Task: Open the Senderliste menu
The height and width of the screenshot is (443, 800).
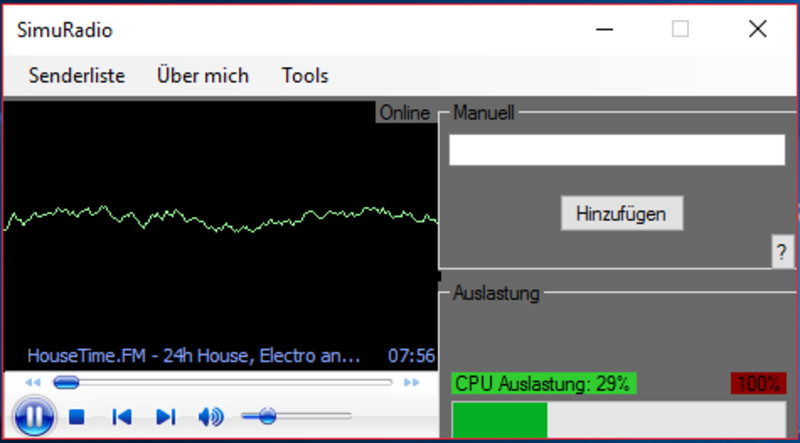Action: (77, 75)
